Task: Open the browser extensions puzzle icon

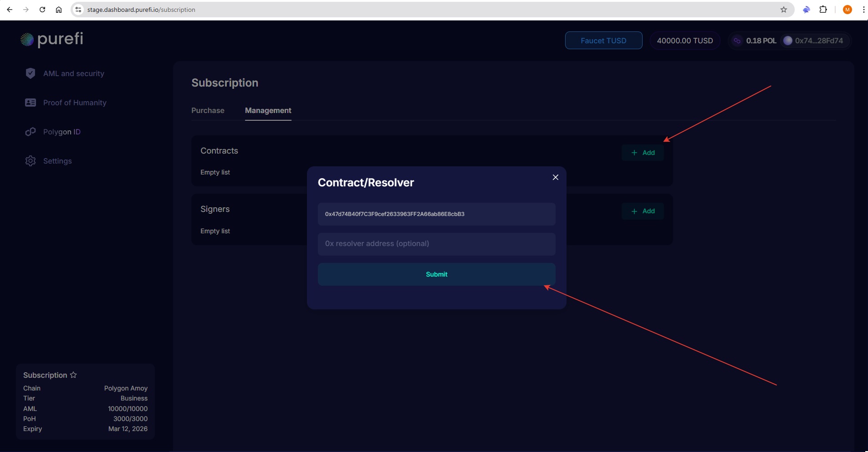Action: (x=823, y=10)
